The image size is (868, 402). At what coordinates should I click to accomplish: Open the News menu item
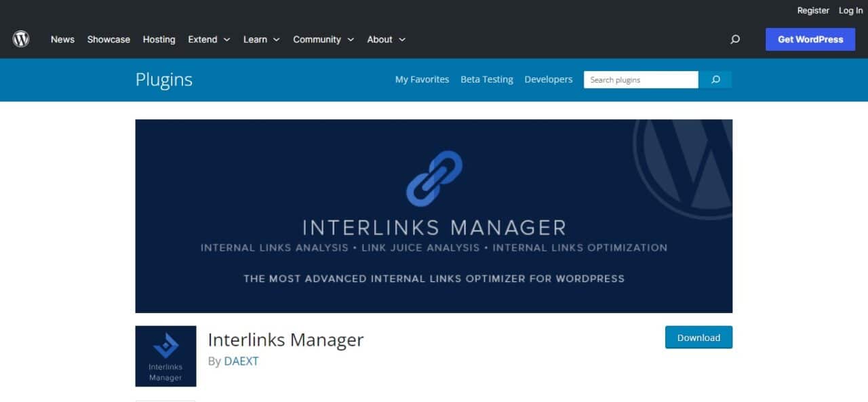coord(62,39)
